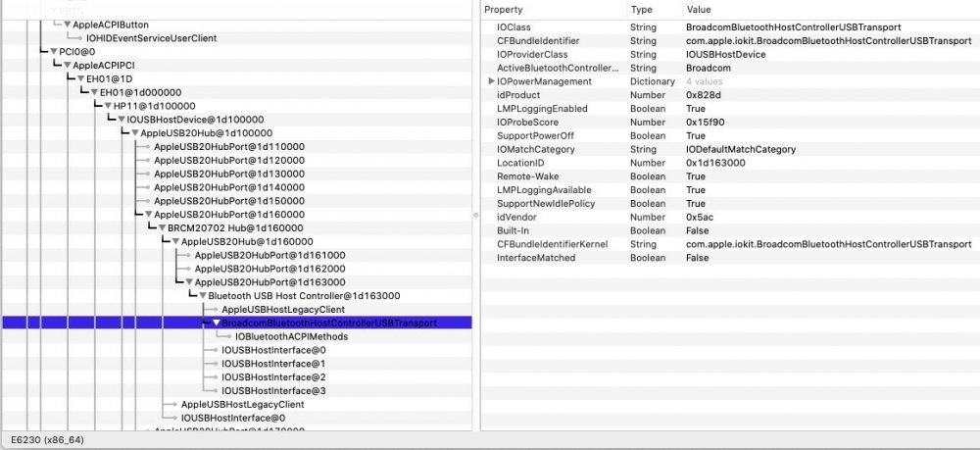Screen dimensions: 980x450
Task: Select IOUSBHostInterface@2 in the tree
Action: 273,377
